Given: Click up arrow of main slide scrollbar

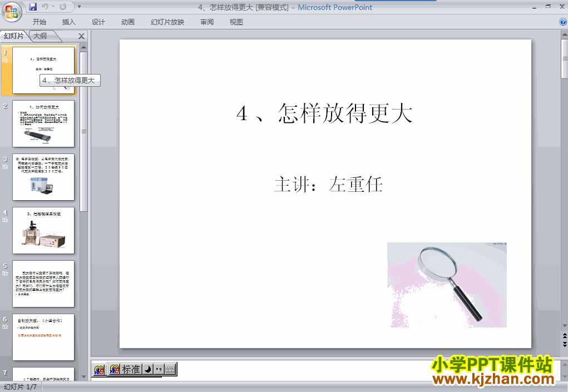Looking at the screenshot, I should tap(564, 34).
